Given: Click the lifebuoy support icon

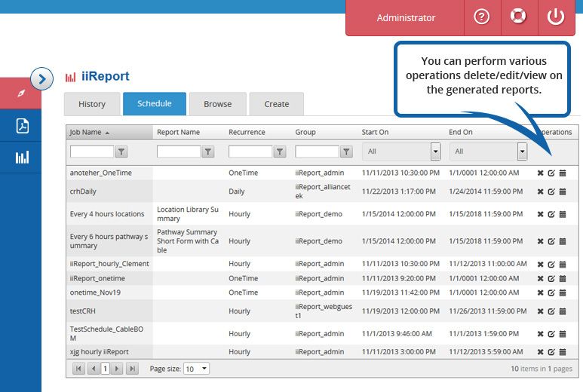Looking at the screenshot, I should tap(518, 16).
